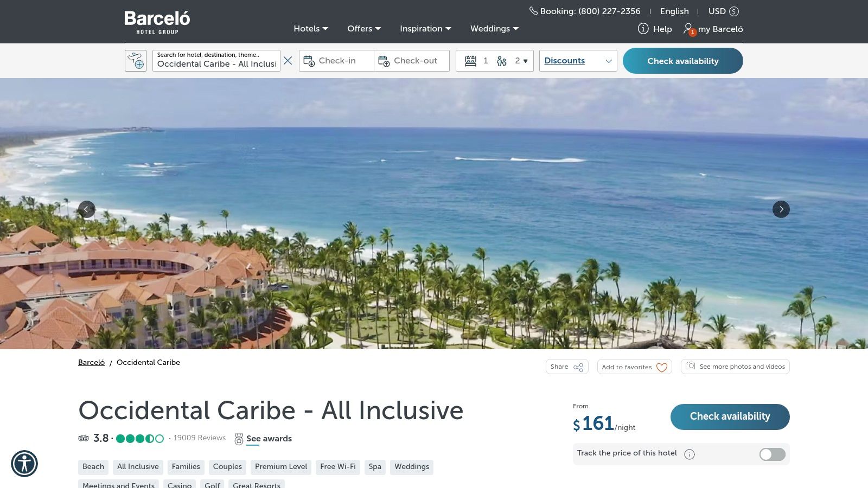Open the Check-in calendar icon
Image resolution: width=868 pixels, height=488 pixels.
point(309,60)
